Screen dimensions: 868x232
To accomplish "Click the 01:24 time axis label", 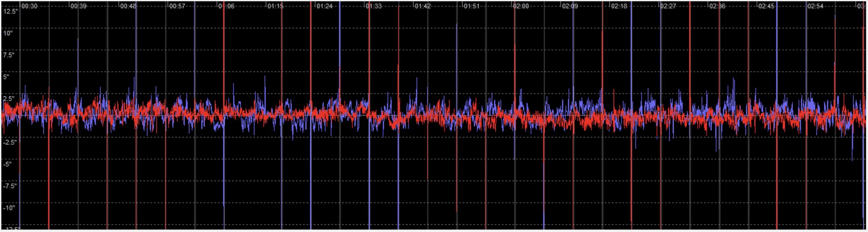I will (x=325, y=6).
